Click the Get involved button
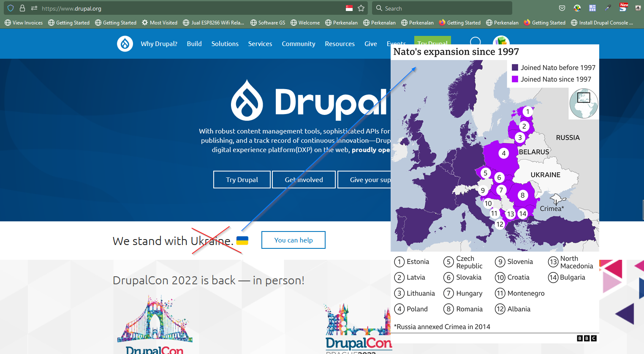This screenshot has height=354, width=644. coord(304,180)
